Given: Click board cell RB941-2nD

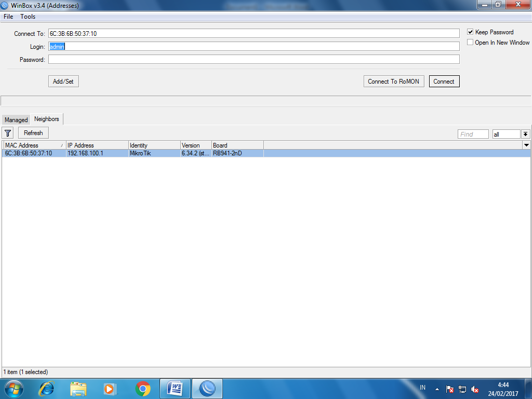Looking at the screenshot, I should point(237,153).
